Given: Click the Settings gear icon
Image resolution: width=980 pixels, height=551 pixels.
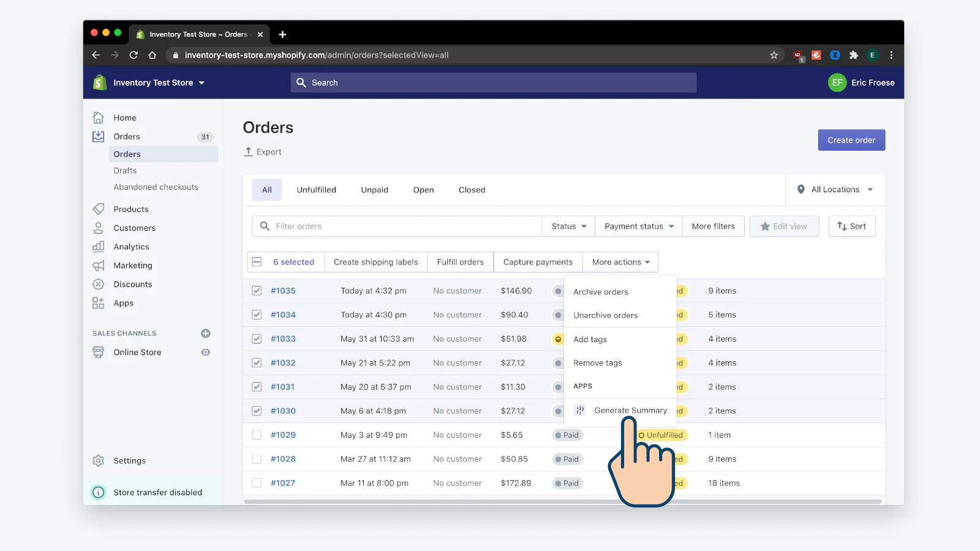Looking at the screenshot, I should (x=98, y=460).
